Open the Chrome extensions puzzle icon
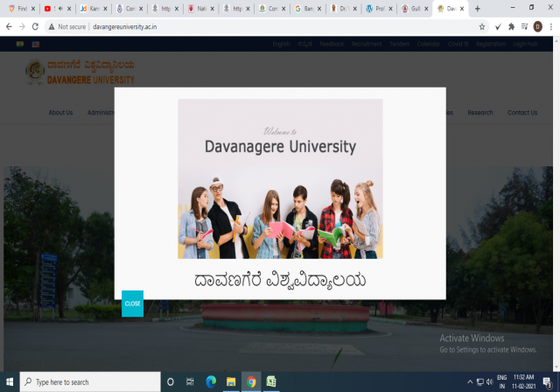The image size is (560, 392). [511, 27]
